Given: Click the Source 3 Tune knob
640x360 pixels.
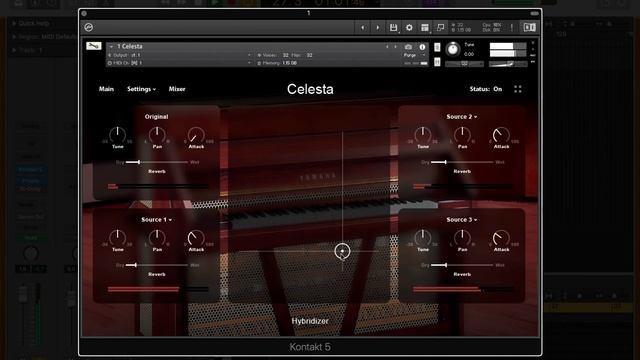Looking at the screenshot, I should tap(423, 238).
